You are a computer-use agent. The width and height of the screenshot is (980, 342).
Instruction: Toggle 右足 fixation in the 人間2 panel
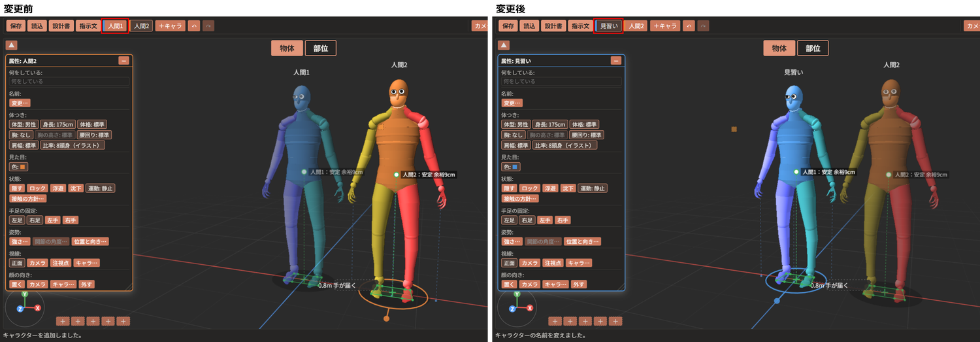coord(35,220)
